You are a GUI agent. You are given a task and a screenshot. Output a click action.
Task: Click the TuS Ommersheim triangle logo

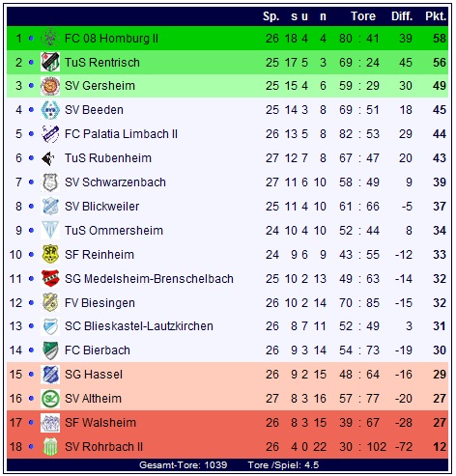(x=50, y=230)
